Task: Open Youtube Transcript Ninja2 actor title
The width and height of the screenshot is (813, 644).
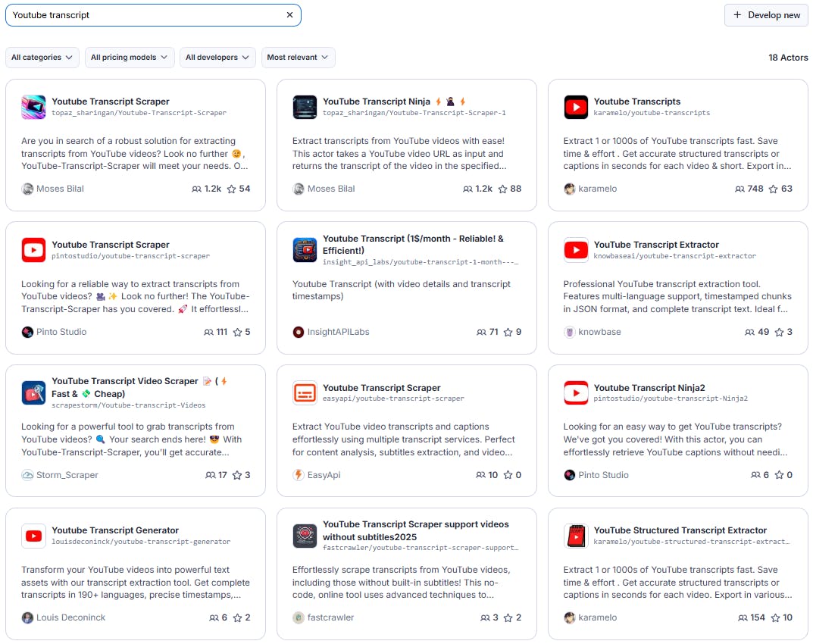Action: coord(649,387)
